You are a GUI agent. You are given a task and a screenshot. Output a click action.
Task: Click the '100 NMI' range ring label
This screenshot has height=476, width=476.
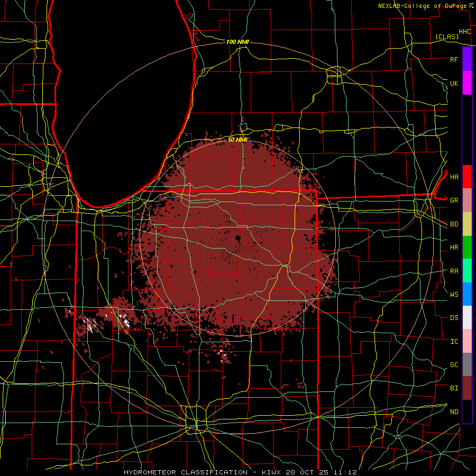(237, 42)
